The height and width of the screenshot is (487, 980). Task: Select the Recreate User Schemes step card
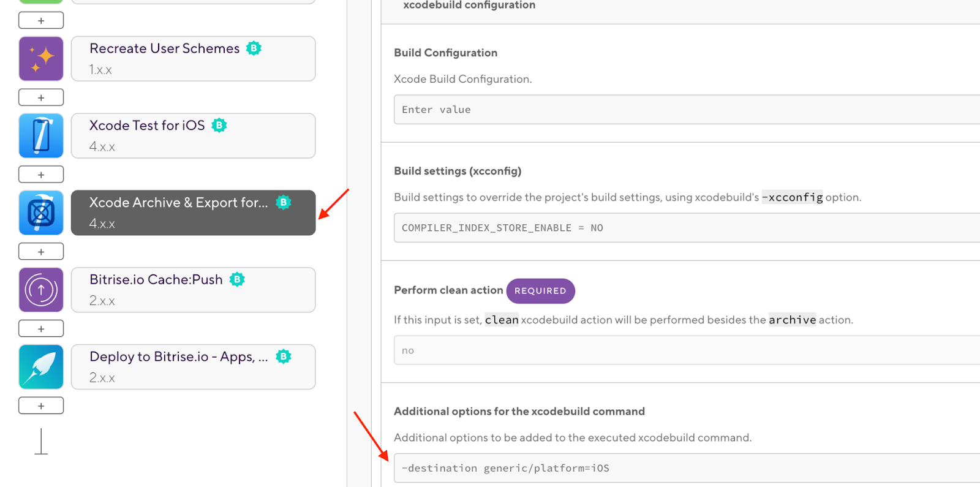point(193,59)
